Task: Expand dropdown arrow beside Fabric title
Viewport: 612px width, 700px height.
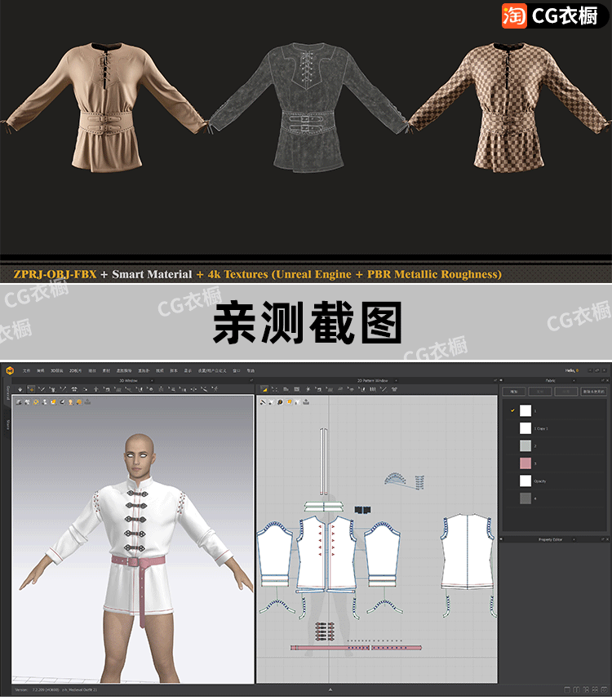Action: pos(574,381)
